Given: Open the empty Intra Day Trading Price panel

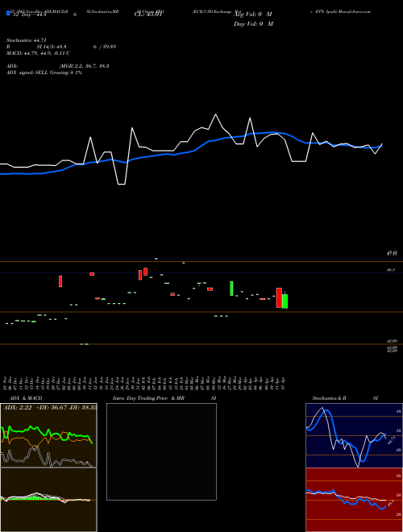Looking at the screenshot, I should 161,451.
